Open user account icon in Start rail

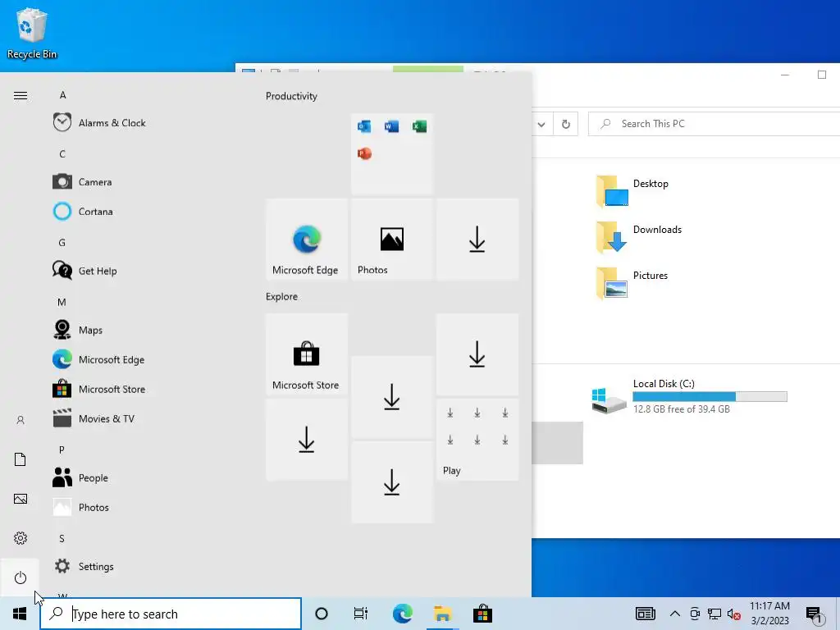(x=21, y=420)
